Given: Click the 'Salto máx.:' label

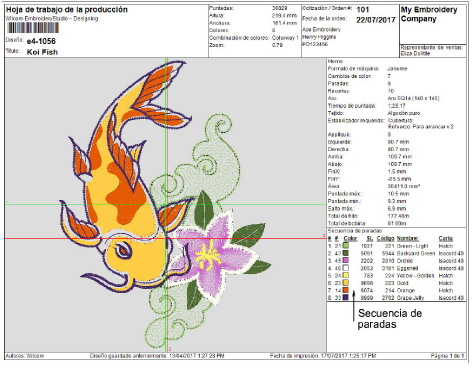Looking at the screenshot, I should point(341,209).
